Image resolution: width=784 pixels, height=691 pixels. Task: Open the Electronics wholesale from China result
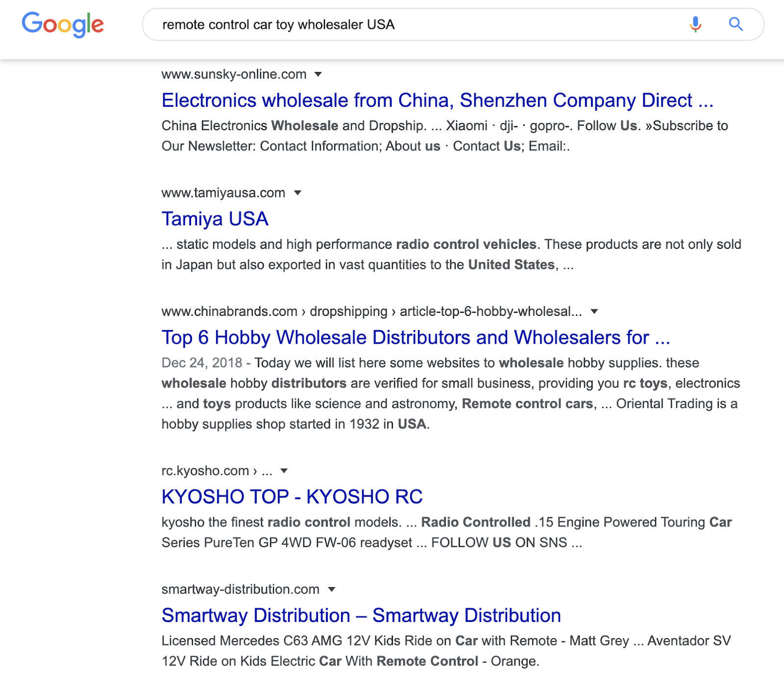438,100
